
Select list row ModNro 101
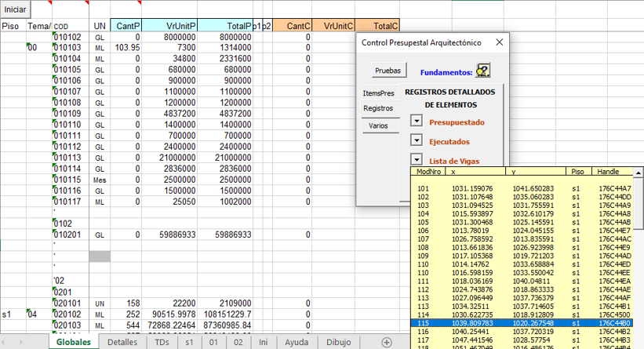[x=521, y=188]
